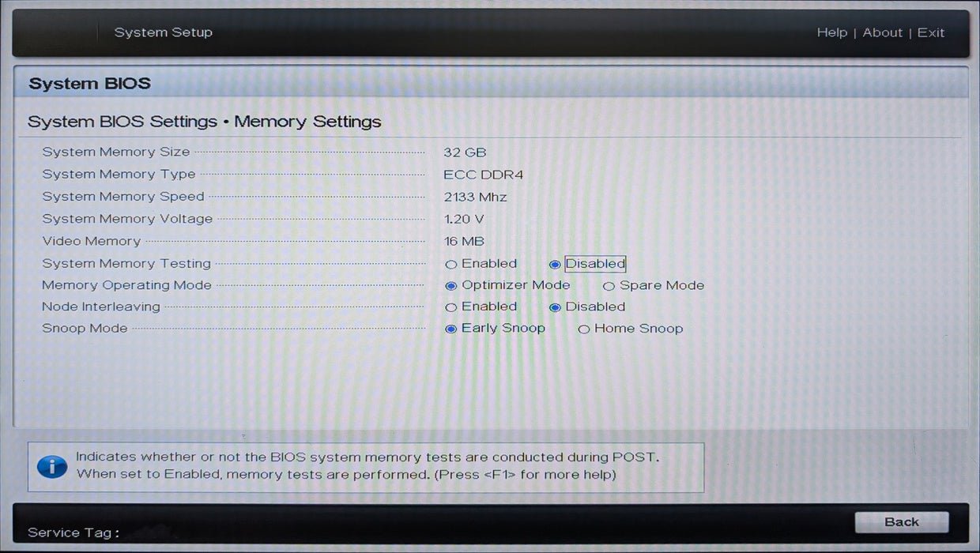Screen dimensions: 980x553
Task: Open the Help link in header
Action: tap(831, 32)
